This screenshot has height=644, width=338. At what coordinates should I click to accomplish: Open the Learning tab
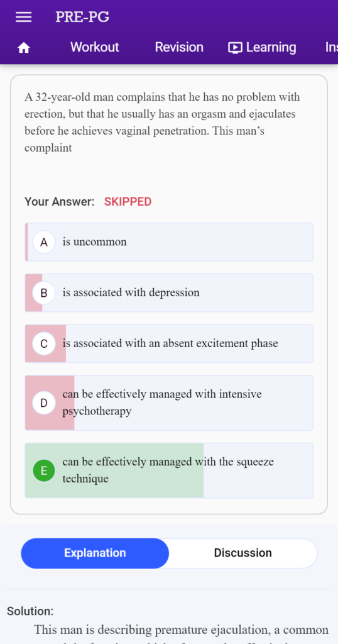(262, 48)
